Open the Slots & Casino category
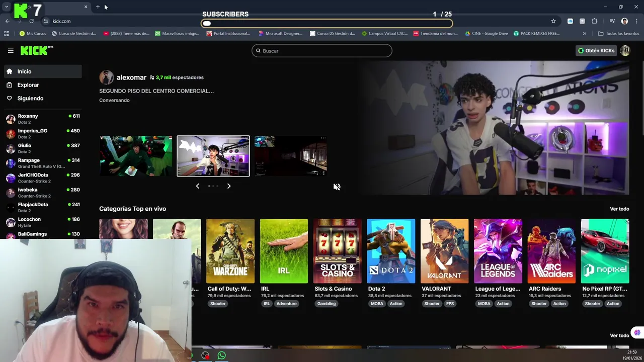Screen dimensions: 644x362 (x=337, y=251)
